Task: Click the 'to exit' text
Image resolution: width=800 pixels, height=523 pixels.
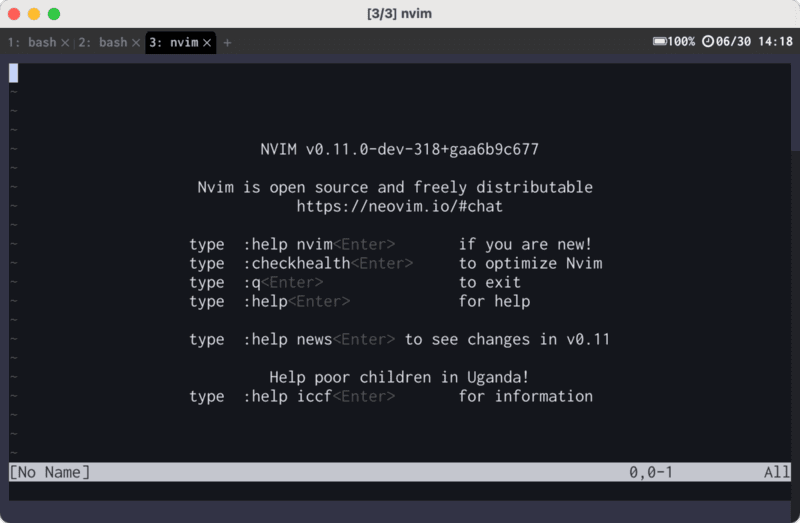Action: [x=490, y=283]
